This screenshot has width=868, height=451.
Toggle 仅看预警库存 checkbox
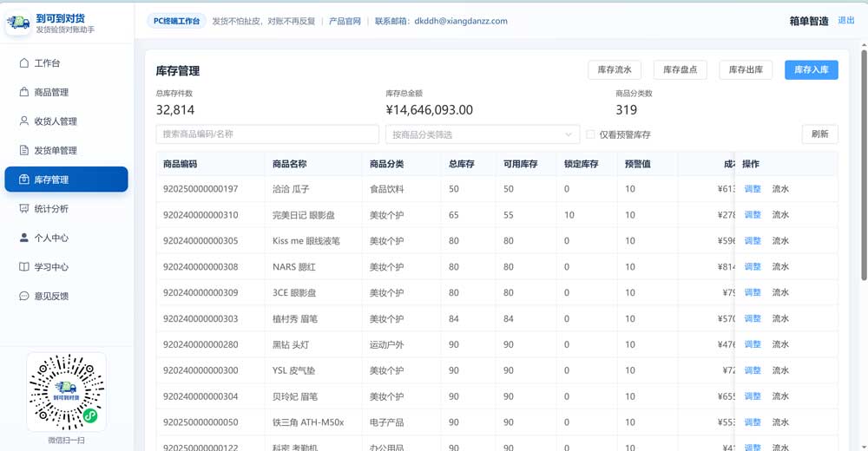pos(590,134)
